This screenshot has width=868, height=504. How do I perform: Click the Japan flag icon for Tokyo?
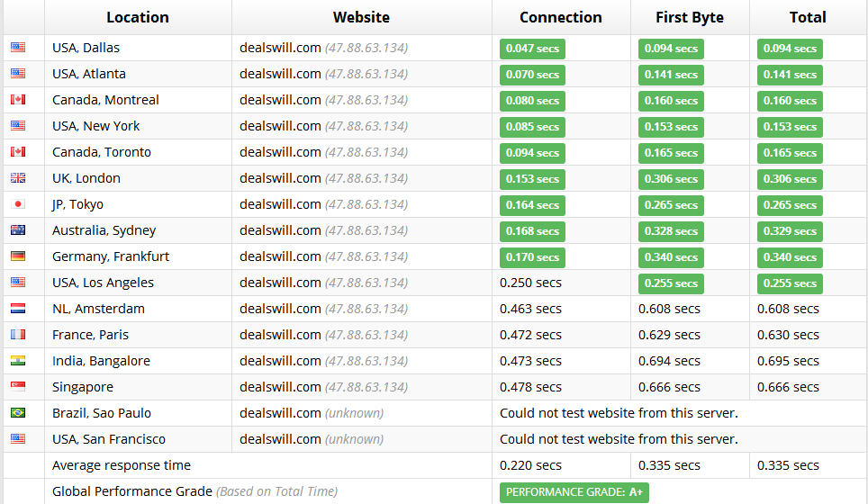click(18, 204)
